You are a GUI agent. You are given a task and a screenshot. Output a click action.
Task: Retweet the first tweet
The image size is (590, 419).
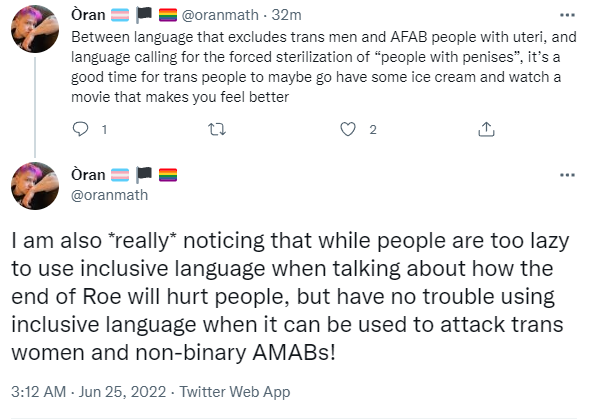217,130
